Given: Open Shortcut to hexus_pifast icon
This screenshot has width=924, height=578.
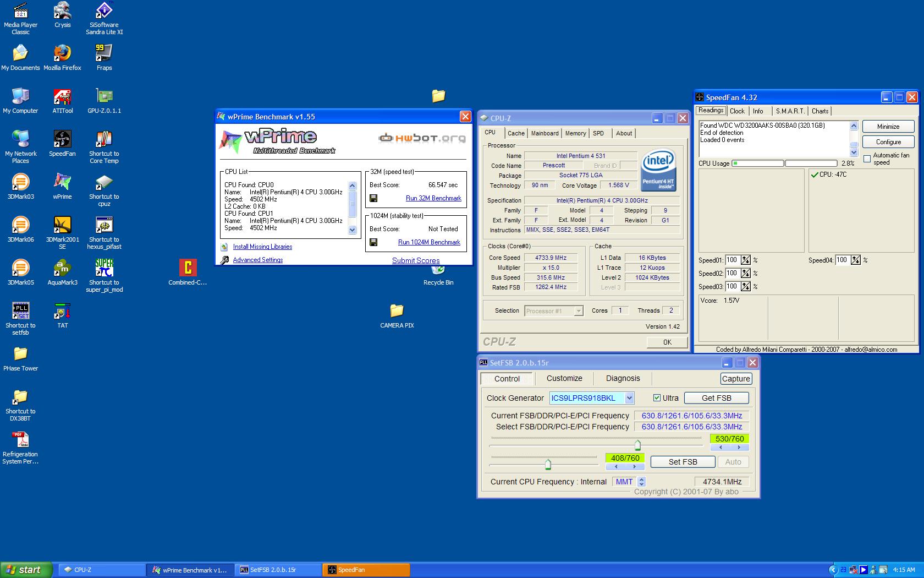Looking at the screenshot, I should [x=104, y=233].
